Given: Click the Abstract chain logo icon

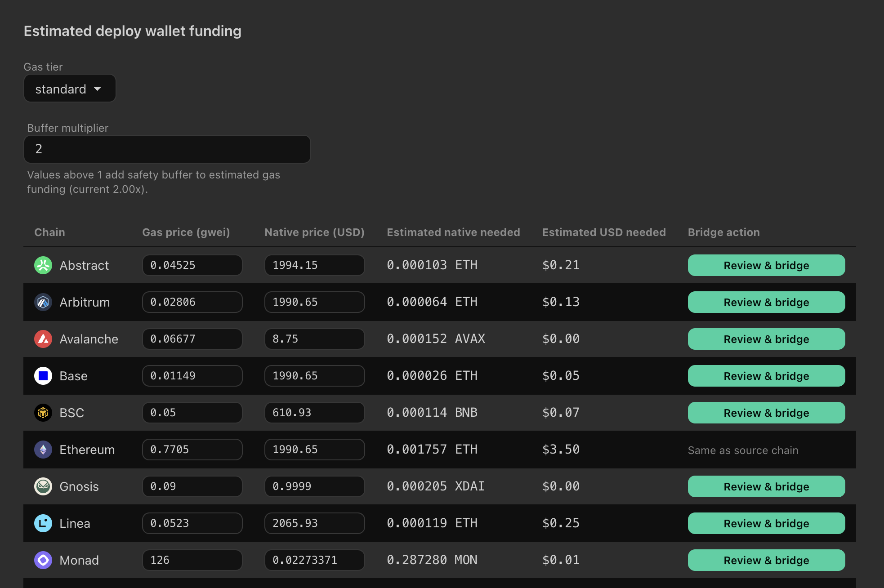Looking at the screenshot, I should pos(43,265).
